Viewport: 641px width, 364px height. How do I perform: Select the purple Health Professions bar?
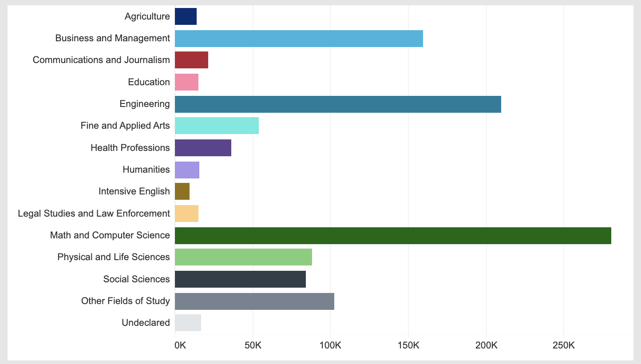click(x=202, y=148)
